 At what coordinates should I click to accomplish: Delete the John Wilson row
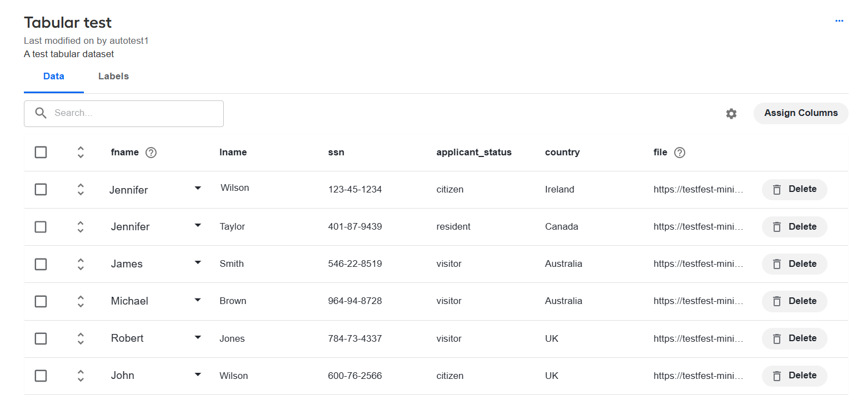point(794,376)
